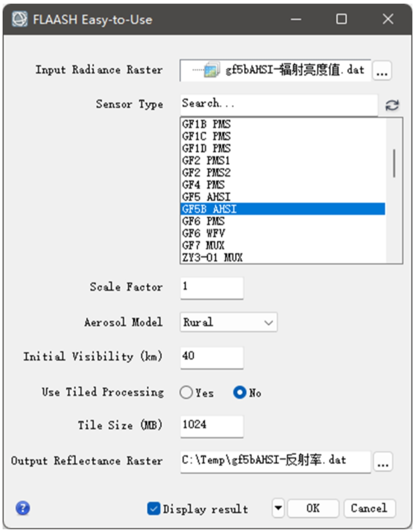Focus the Sensor Type search field
Image resolution: width=415 pixels, height=532 pixels.
(x=279, y=104)
